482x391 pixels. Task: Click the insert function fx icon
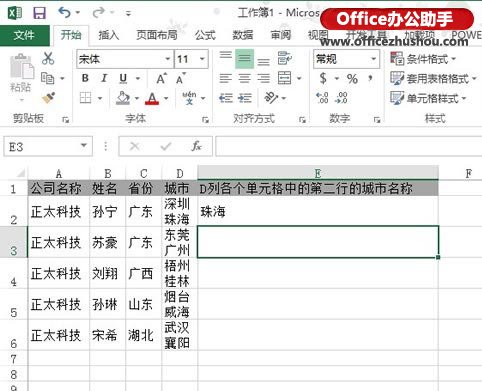(196, 146)
